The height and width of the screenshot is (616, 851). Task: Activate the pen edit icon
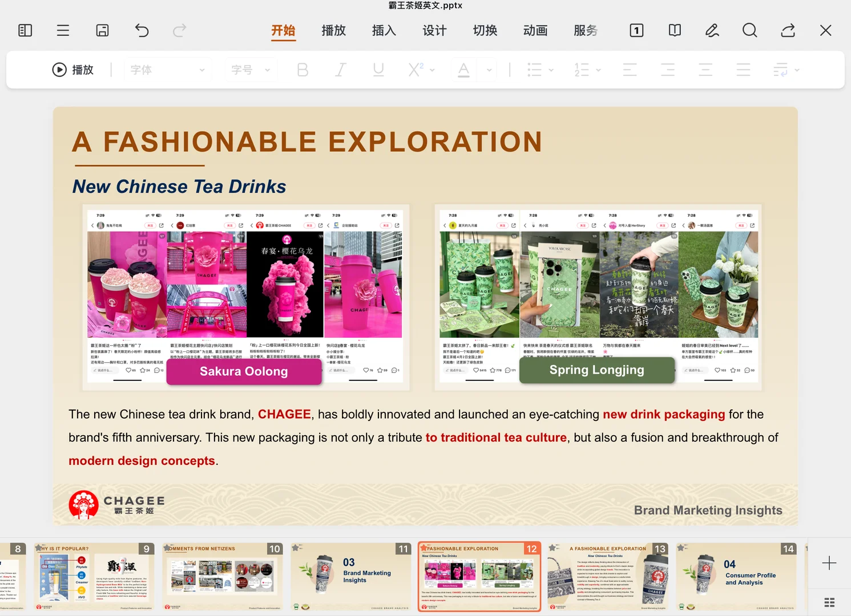point(712,30)
